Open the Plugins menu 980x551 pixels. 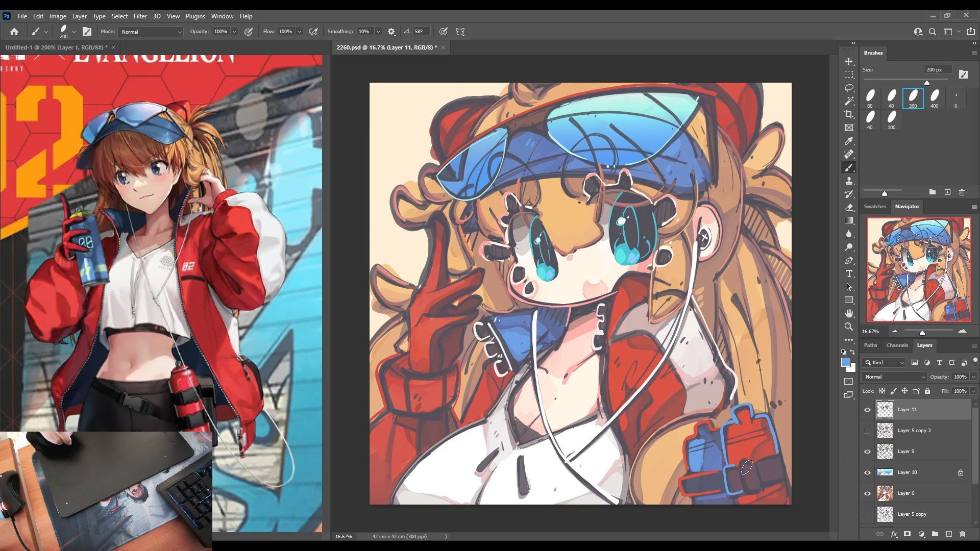[x=195, y=16]
